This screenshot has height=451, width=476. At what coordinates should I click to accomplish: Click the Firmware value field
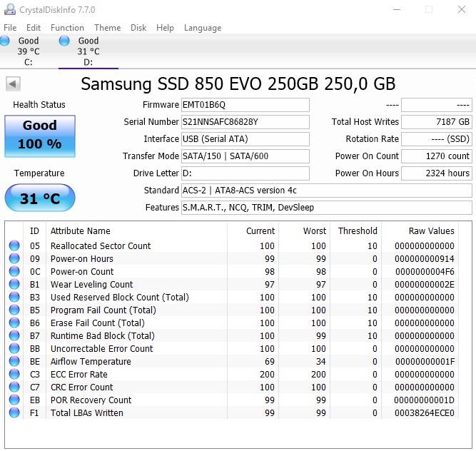tap(245, 105)
